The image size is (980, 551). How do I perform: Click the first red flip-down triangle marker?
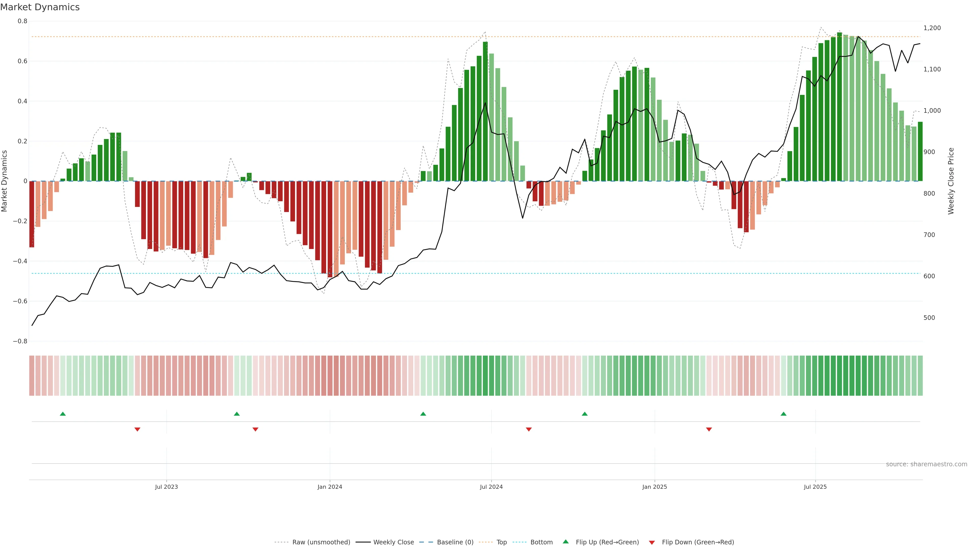[x=137, y=429]
